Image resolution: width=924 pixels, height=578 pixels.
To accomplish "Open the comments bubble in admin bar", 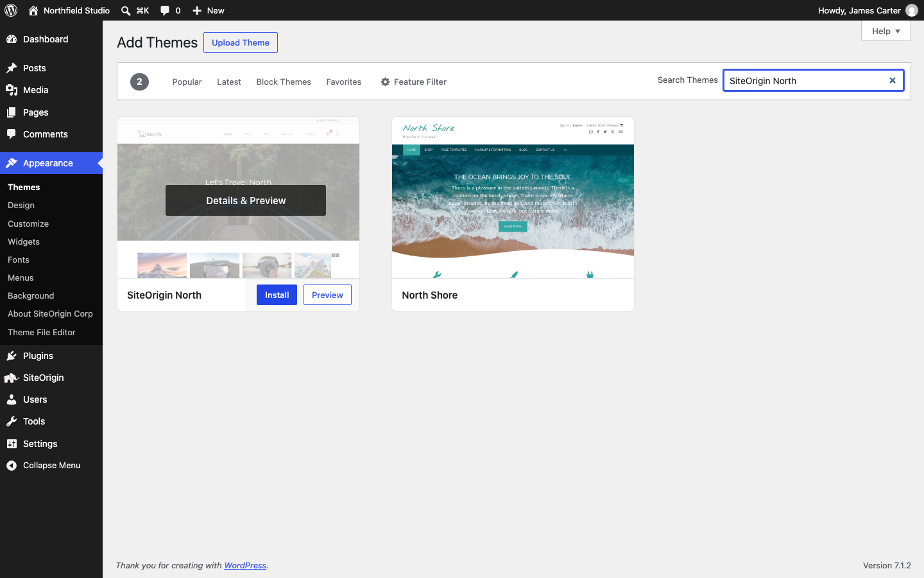I will (x=165, y=10).
